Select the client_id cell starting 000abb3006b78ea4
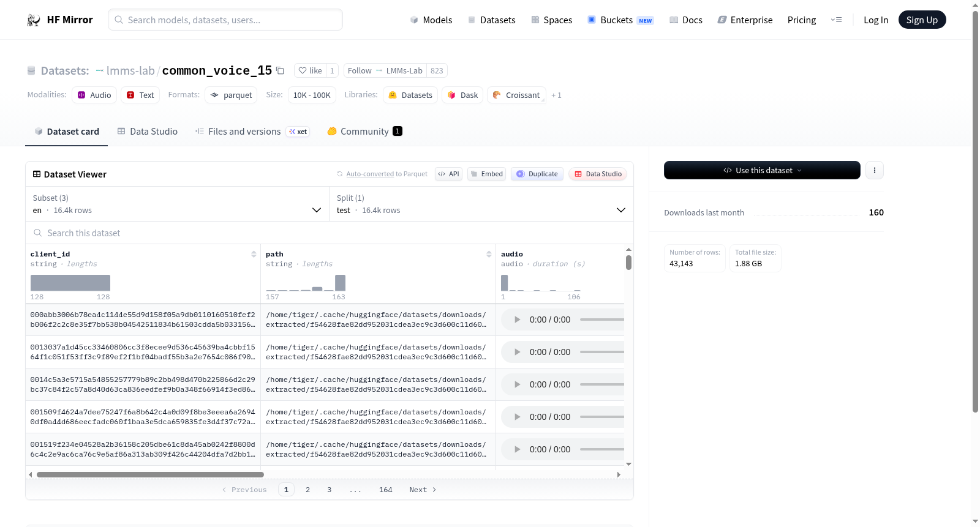The height and width of the screenshot is (527, 980). click(x=143, y=320)
